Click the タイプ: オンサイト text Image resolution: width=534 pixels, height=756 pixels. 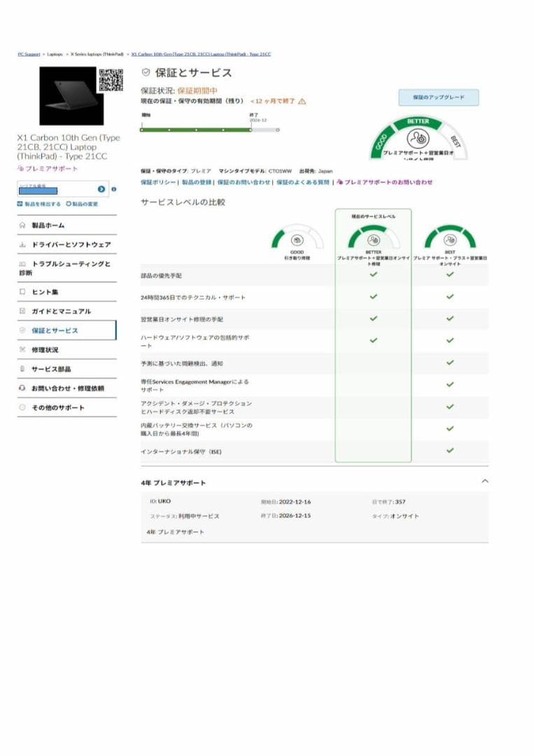(x=395, y=517)
